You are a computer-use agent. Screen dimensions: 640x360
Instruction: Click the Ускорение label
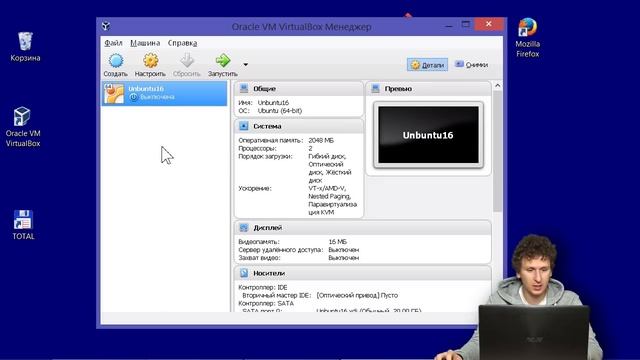click(x=255, y=189)
